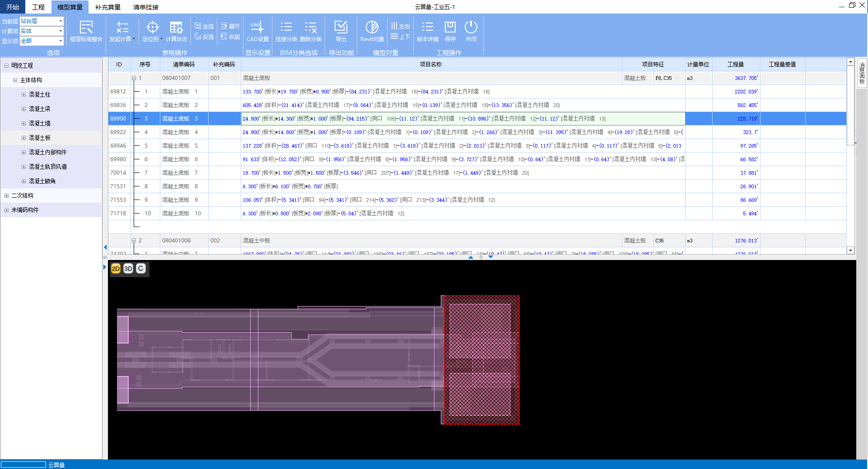Save the project with 保存 icon
The height and width of the screenshot is (469, 868).
coord(450,31)
